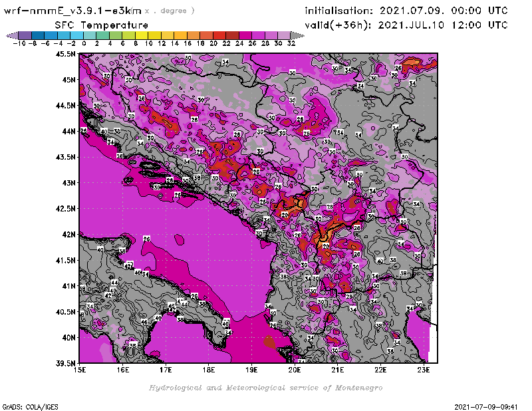Click the model title 'wrf-nmmE_v3.9.1-e3km'
Image resolution: width=532 pixels, height=411 pixels.
(x=72, y=11)
